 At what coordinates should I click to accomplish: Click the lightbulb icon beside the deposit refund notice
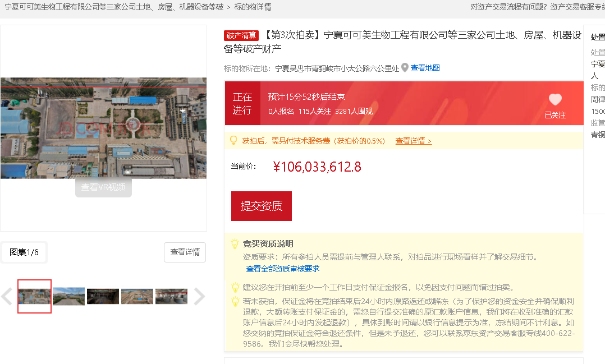(x=235, y=301)
